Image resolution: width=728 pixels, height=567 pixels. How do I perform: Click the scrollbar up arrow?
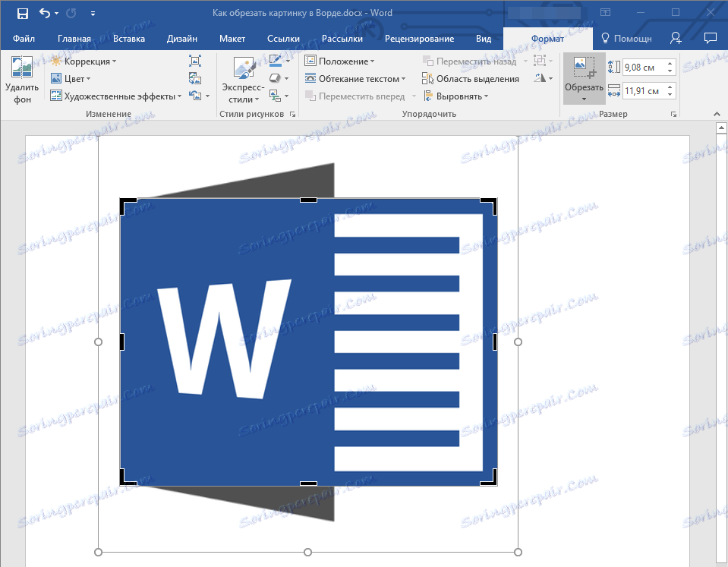[721, 128]
